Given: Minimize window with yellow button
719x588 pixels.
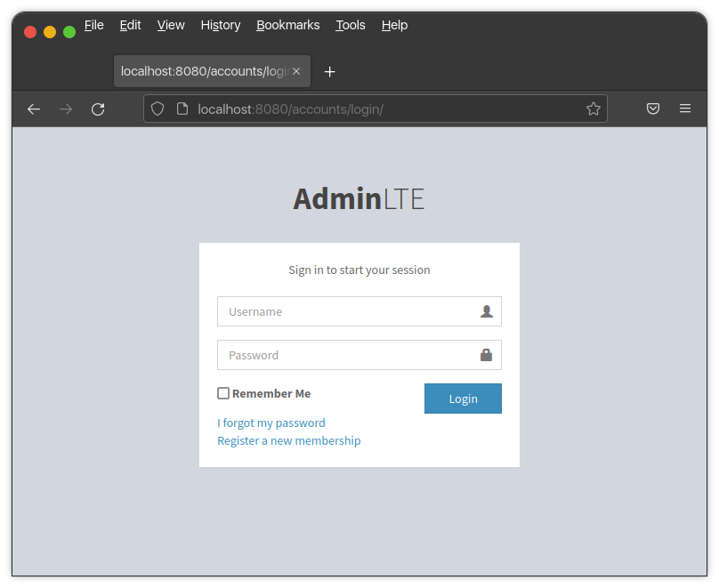Looking at the screenshot, I should pyautogui.click(x=50, y=32).
